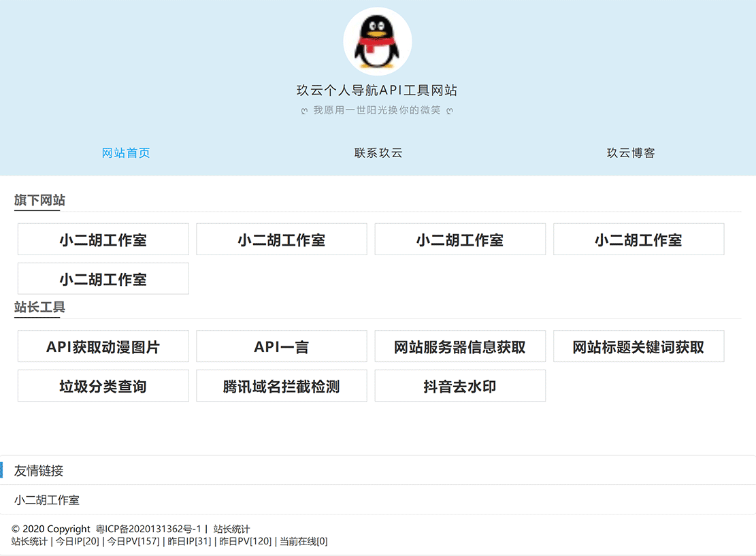Visit 玖云博客 from the navigation
Viewport: 756px width, 556px height.
click(x=629, y=152)
